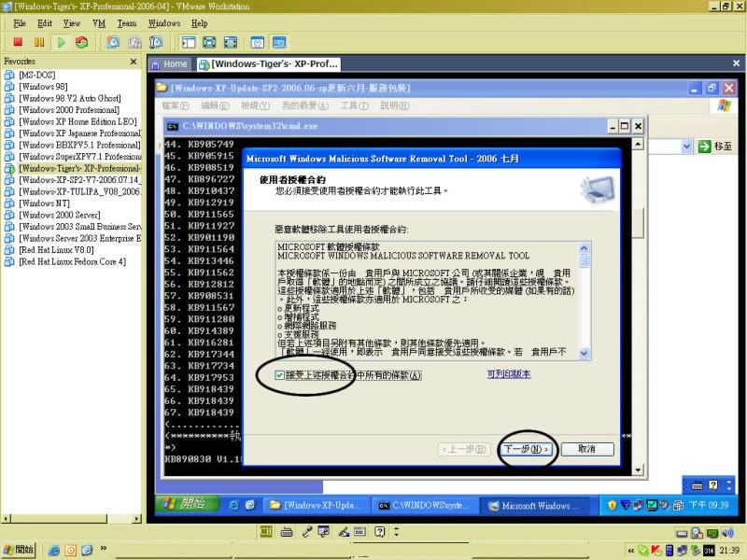Click the cmd icon in the C:\WINDOWS\system32\cmd.exe title bar

click(x=172, y=126)
